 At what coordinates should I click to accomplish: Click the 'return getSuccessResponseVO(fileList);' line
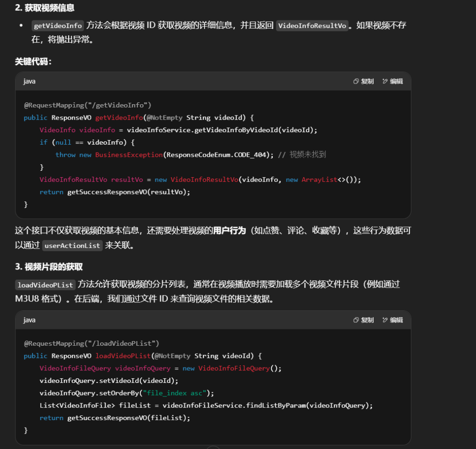pyautogui.click(x=115, y=418)
